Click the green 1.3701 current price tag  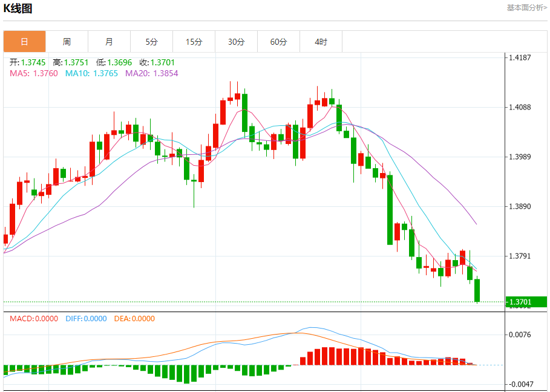520,302
